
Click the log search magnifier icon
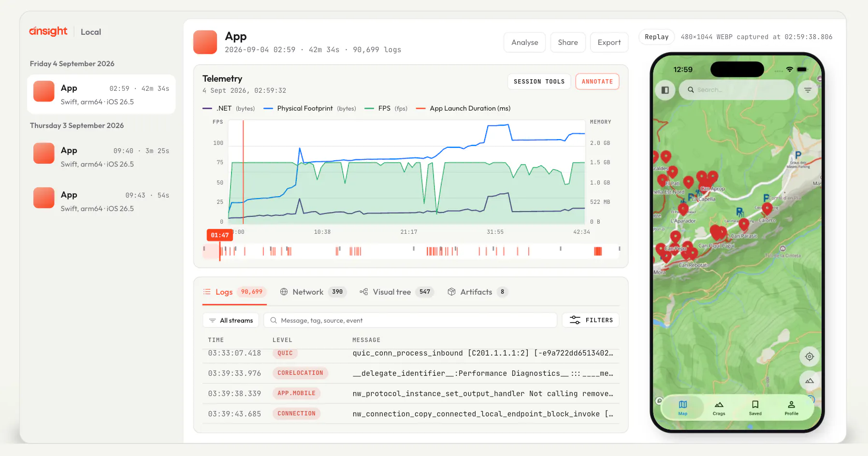pos(274,320)
